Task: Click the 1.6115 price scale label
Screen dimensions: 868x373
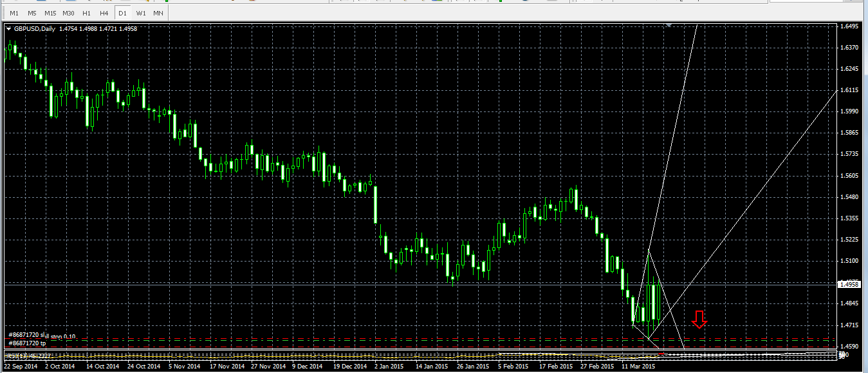Action: click(x=849, y=90)
